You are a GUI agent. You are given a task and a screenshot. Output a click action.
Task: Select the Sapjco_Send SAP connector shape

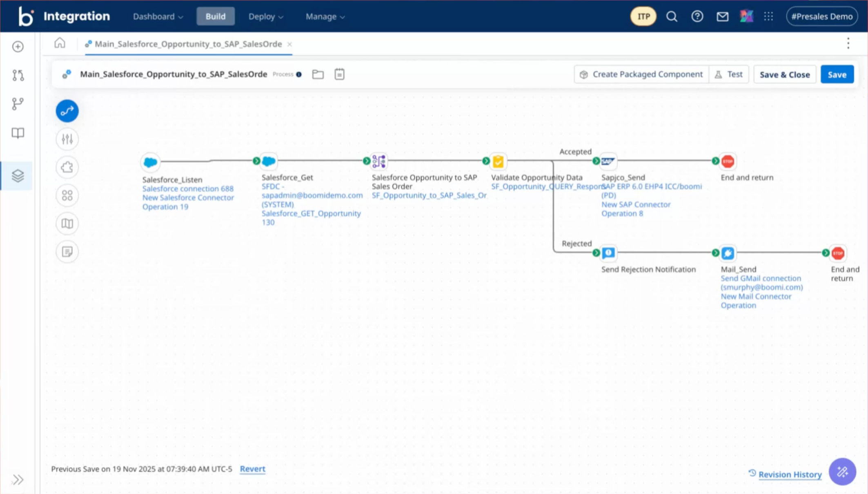(608, 161)
